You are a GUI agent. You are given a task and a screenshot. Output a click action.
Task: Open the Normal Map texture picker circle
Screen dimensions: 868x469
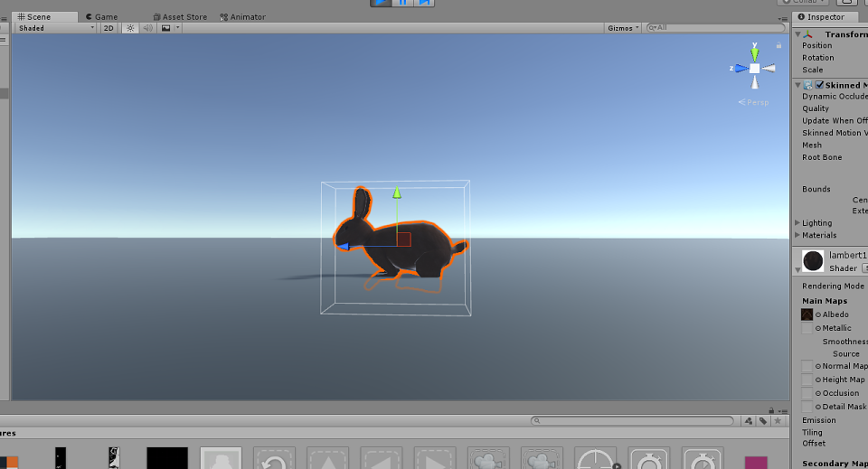tap(818, 366)
